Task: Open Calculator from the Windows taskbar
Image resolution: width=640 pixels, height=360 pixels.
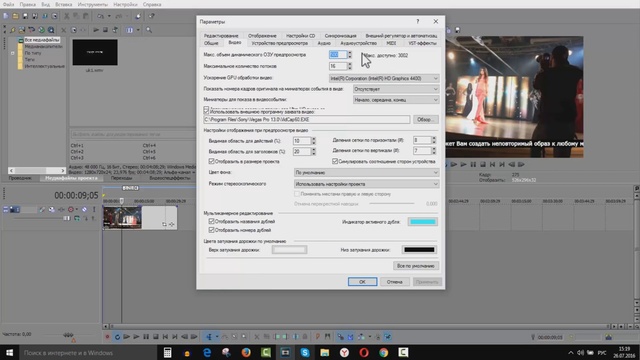Action: (167, 352)
